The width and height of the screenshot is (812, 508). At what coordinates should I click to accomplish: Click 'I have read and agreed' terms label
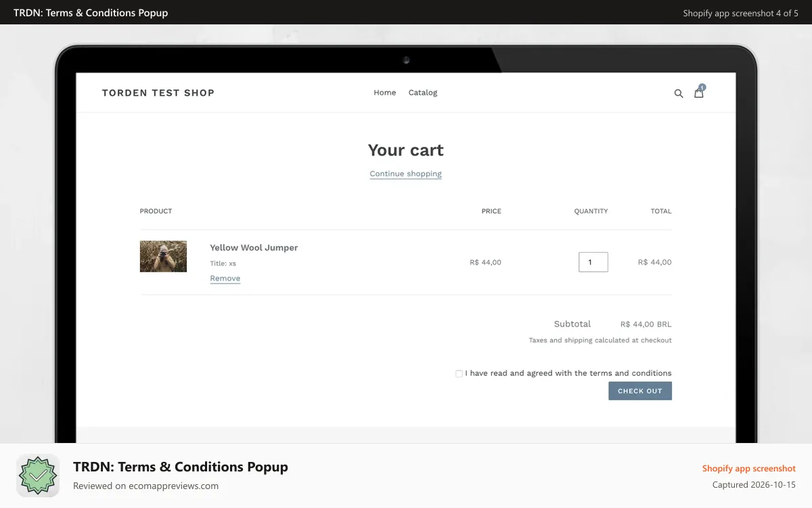pos(568,373)
